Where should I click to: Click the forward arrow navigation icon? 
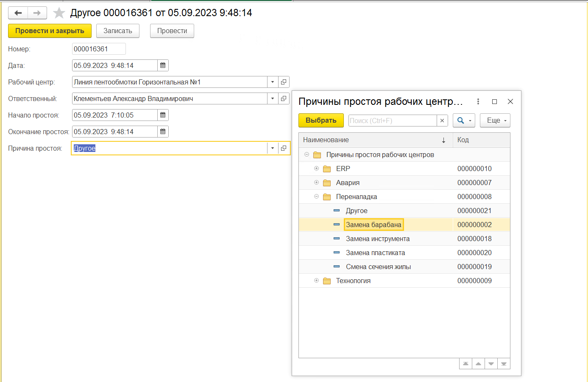(37, 13)
